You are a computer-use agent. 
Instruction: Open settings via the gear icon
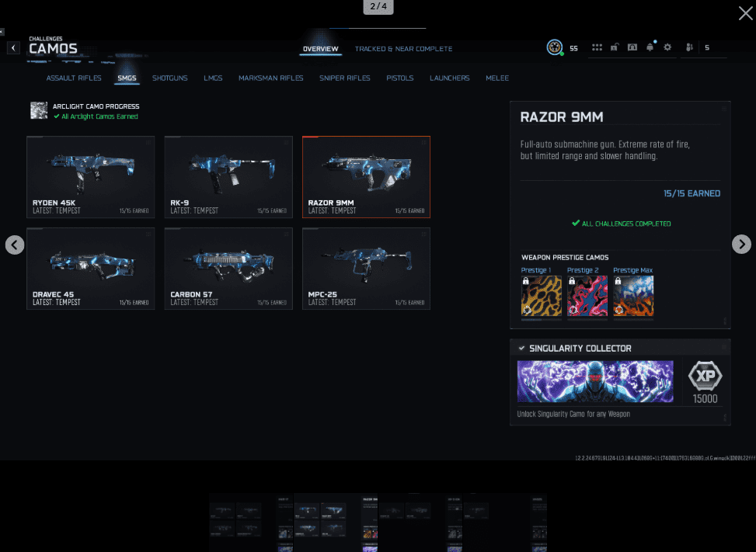[667, 47]
